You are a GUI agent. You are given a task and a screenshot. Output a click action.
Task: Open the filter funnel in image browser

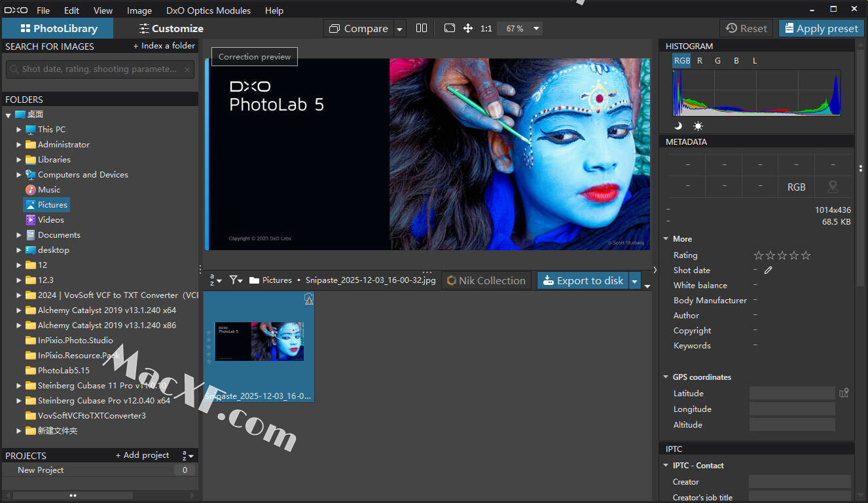(235, 280)
